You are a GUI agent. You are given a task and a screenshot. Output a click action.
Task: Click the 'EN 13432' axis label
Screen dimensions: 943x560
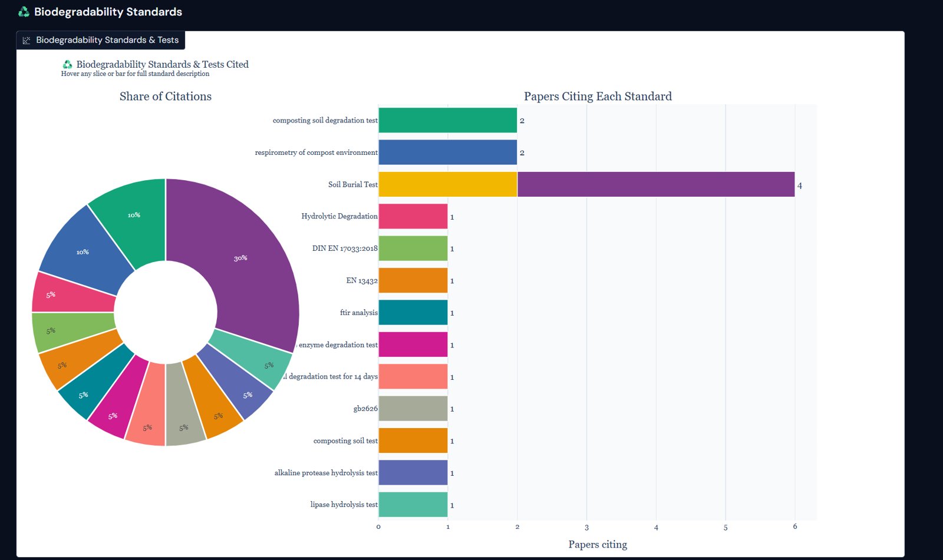[x=362, y=280]
